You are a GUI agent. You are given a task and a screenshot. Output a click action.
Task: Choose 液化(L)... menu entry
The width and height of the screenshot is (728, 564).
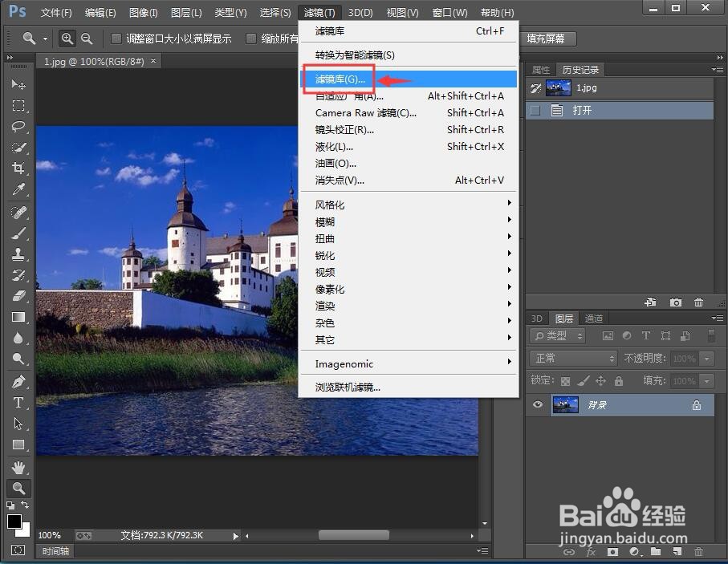pos(409,147)
